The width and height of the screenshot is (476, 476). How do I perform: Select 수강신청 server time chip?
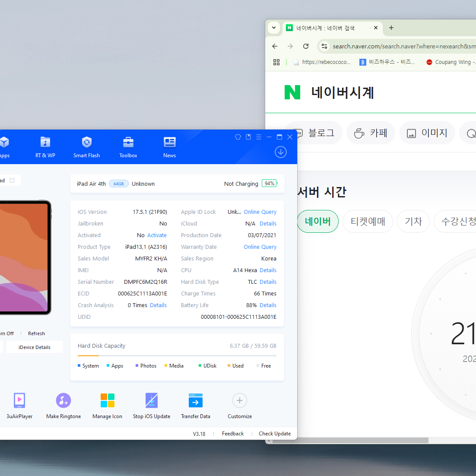(x=455, y=221)
